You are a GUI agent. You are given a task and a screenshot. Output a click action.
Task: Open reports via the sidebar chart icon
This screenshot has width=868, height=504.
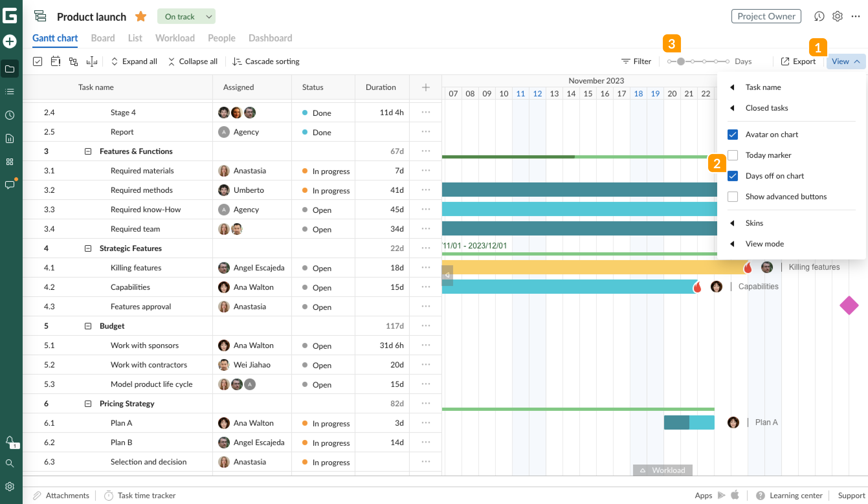tap(10, 139)
